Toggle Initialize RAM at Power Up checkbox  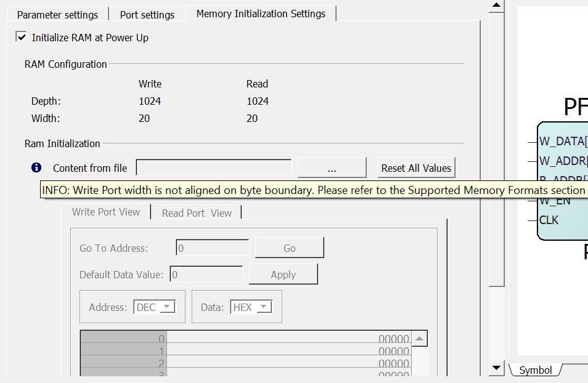coord(22,38)
